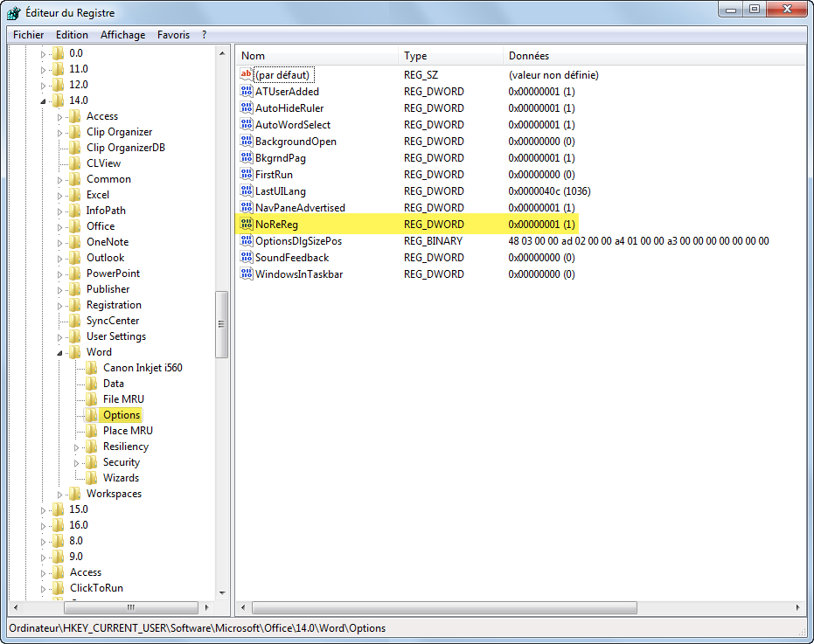This screenshot has width=814, height=644.
Task: Open the Favoris menu
Action: pyautogui.click(x=173, y=35)
